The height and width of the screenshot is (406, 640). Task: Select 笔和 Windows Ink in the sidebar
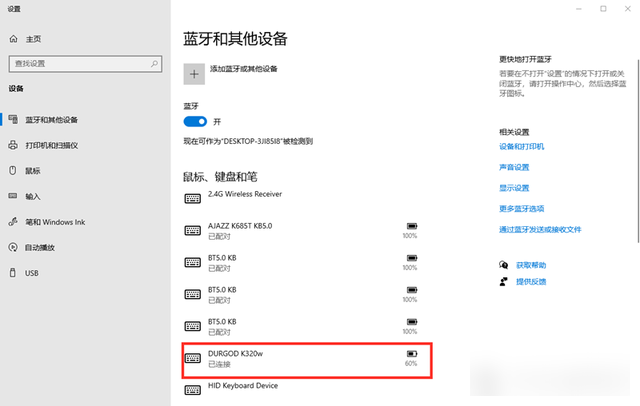(x=55, y=222)
